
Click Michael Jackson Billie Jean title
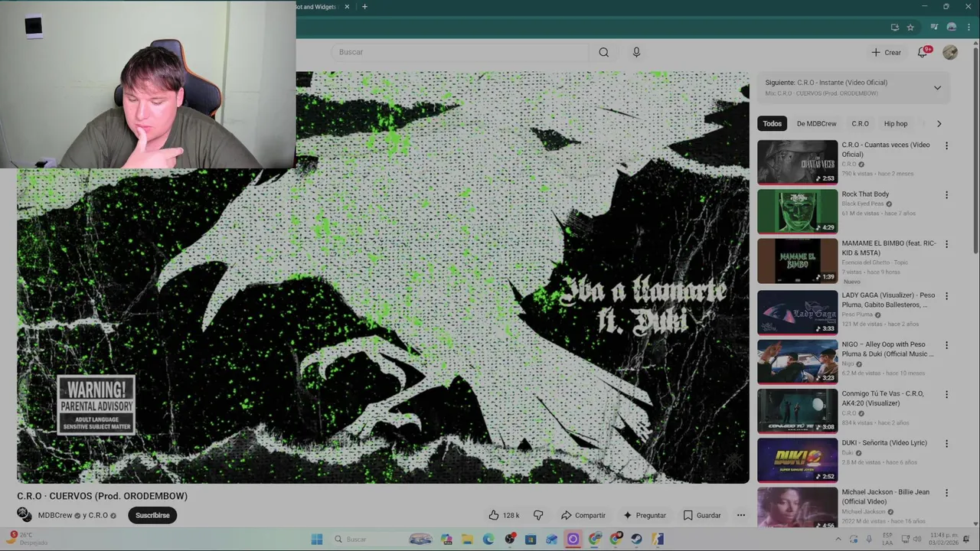tap(885, 497)
